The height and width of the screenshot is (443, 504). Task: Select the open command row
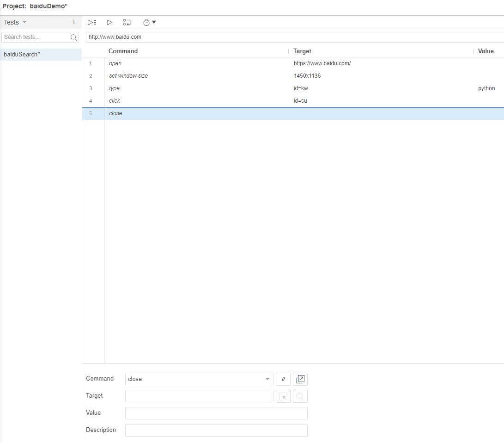[293, 63]
